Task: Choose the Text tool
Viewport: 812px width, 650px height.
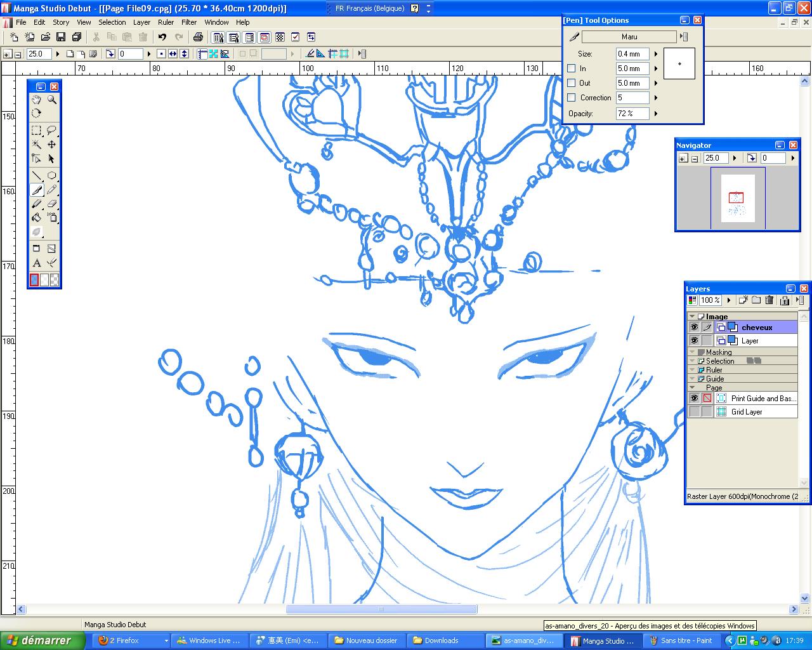Action: (x=37, y=263)
